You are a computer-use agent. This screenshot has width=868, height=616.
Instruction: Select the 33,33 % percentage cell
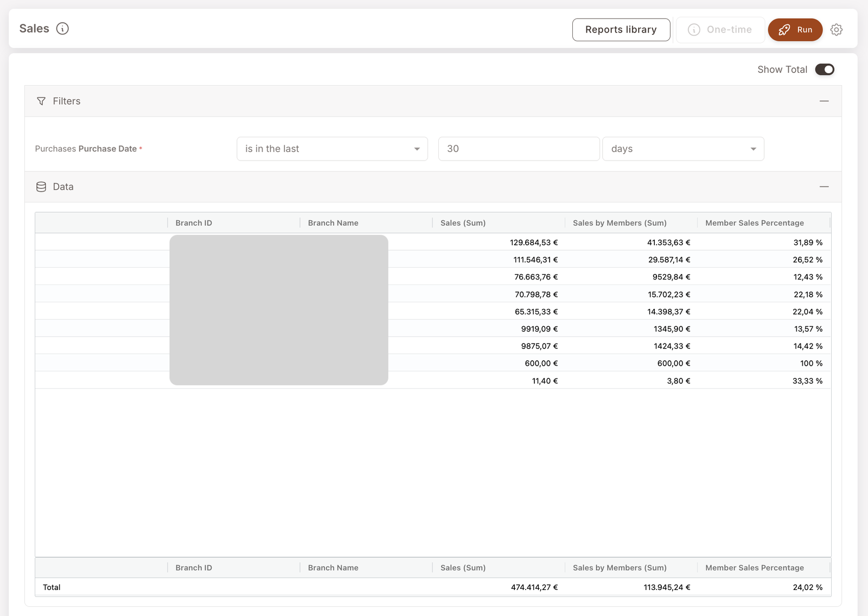pos(764,381)
